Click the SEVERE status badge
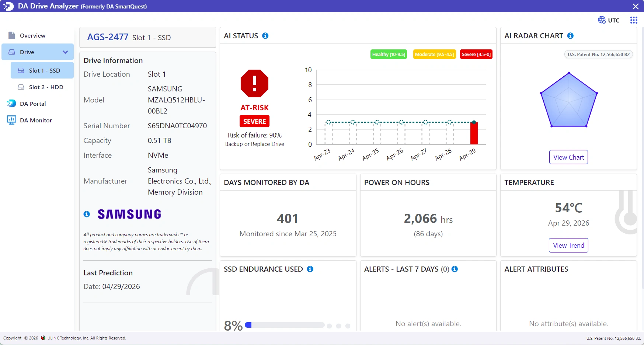Screen dimensions: 644x345 [x=254, y=121]
